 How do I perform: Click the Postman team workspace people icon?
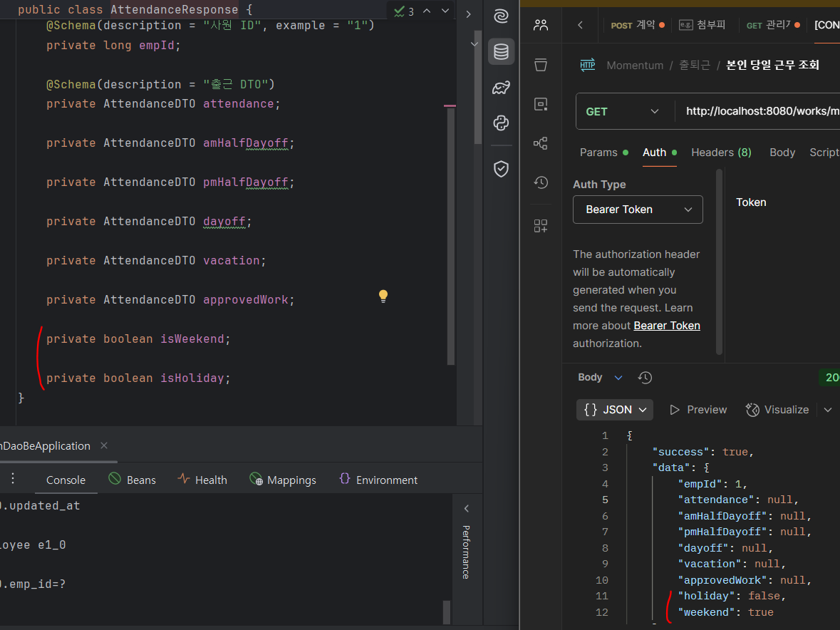click(x=541, y=26)
